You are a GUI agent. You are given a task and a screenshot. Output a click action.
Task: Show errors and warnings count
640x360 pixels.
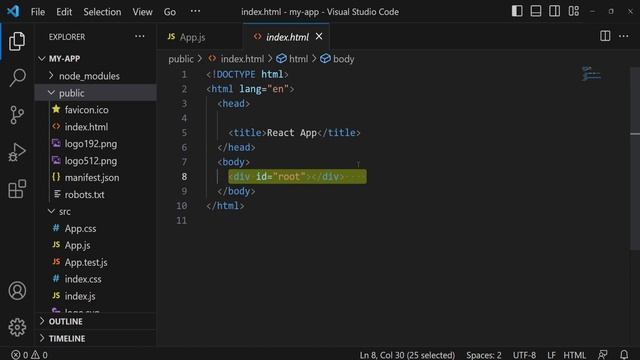29,355
